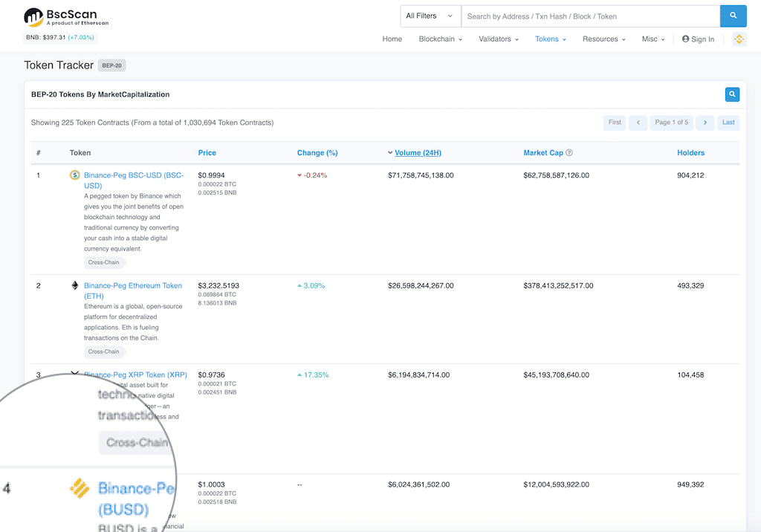The image size is (761, 532).
Task: Sort by Market Cap column header
Action: tap(543, 152)
